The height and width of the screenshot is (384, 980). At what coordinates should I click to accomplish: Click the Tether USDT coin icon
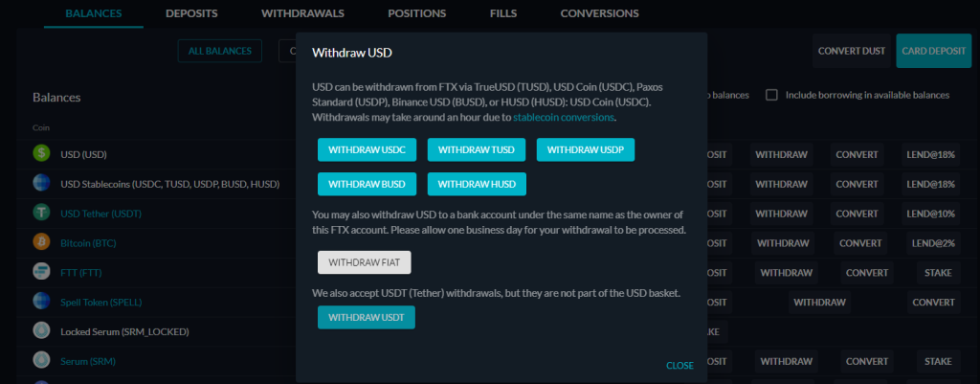tap(41, 214)
